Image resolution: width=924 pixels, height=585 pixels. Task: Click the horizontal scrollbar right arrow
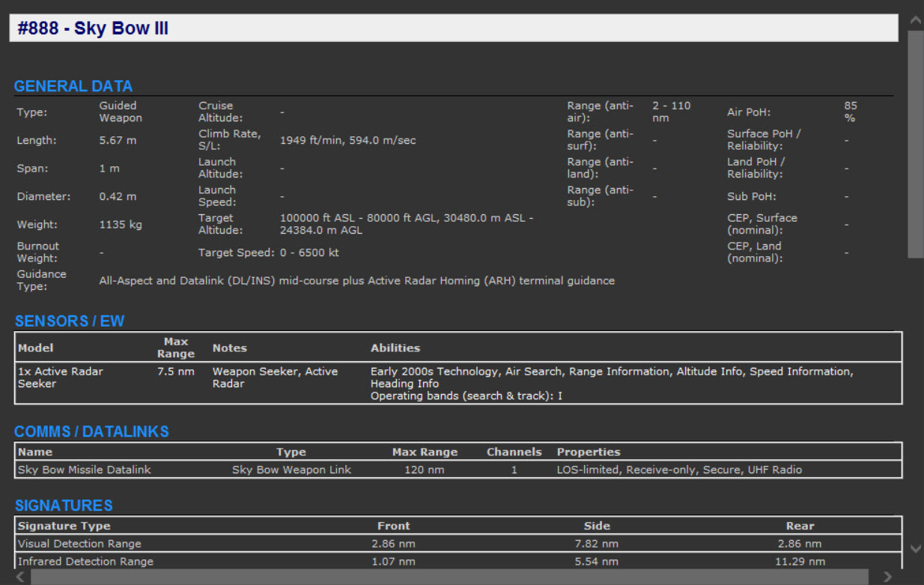tap(888, 577)
